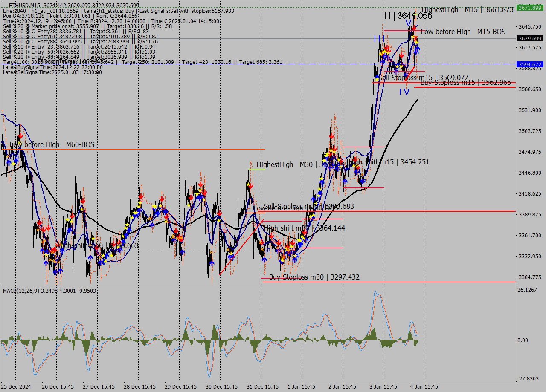Screen dimensions: 546x392
Task: Click the 'HighestHigh M15 | 3661.873' label
Action: pos(468,9)
